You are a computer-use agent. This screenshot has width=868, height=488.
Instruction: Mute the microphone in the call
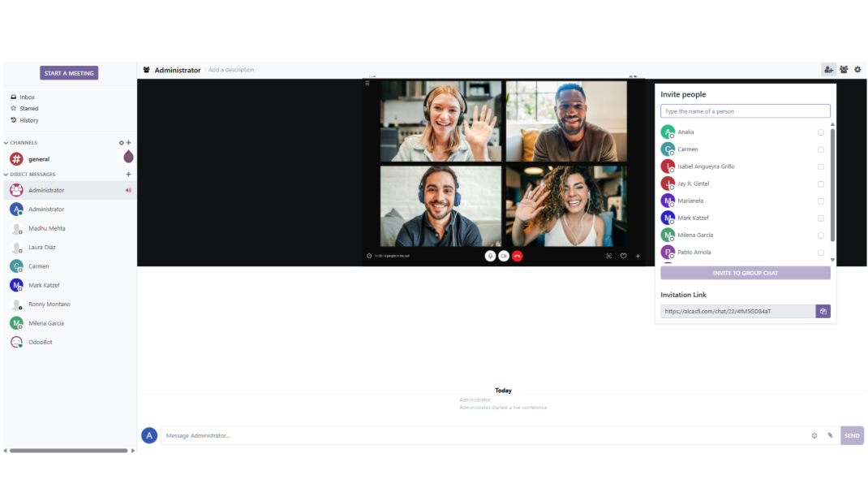tap(490, 256)
